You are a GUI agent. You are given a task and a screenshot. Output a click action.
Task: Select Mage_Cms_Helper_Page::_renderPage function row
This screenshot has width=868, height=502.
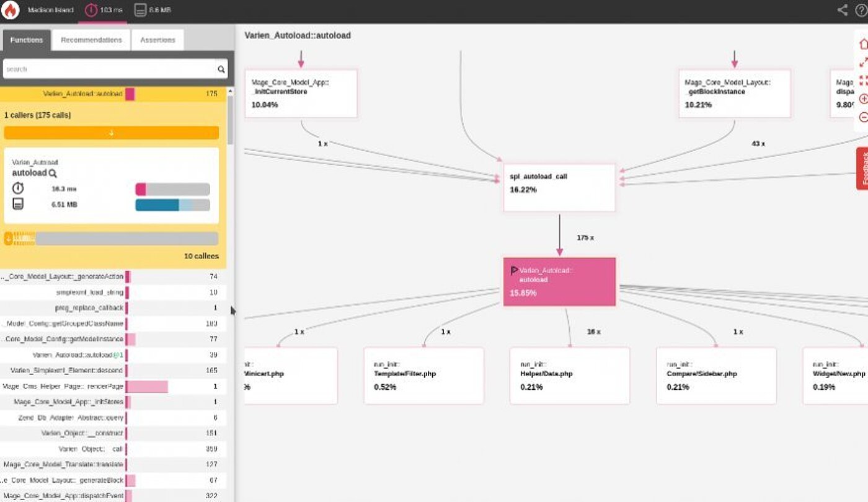pyautogui.click(x=113, y=387)
